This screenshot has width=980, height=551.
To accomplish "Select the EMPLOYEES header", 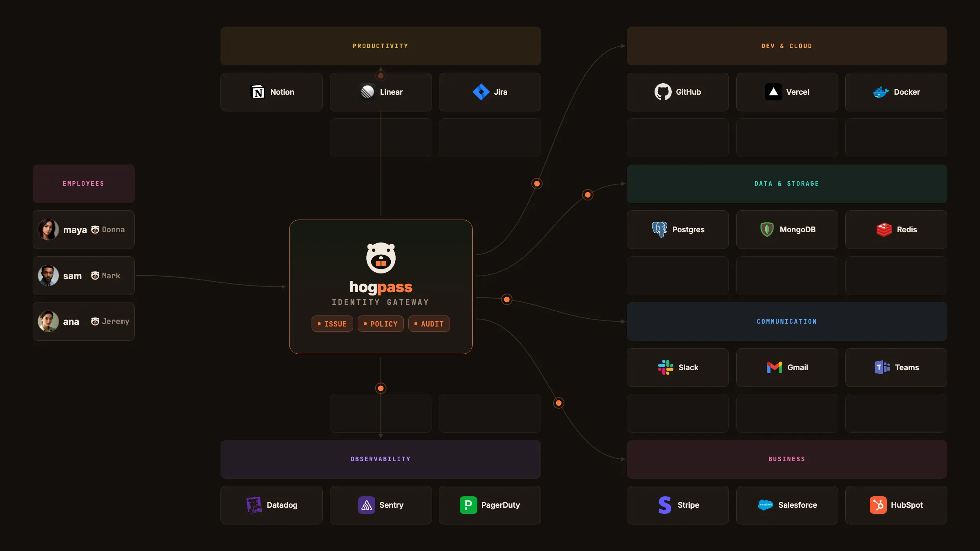I will [84, 184].
